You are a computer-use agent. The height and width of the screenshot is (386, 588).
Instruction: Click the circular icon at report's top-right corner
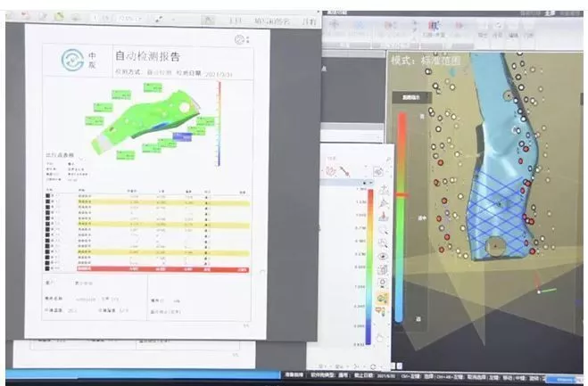pos(239,39)
